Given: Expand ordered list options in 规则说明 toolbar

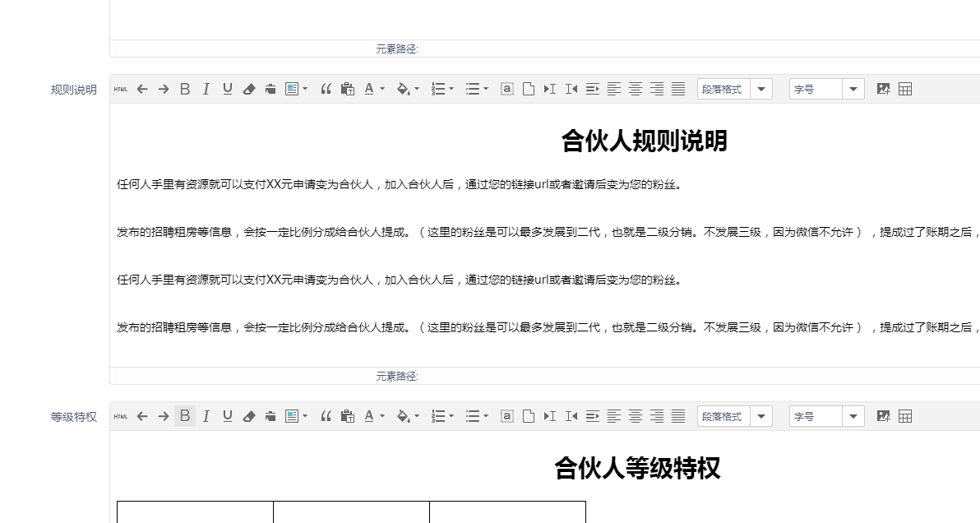Looking at the screenshot, I should point(451,90).
